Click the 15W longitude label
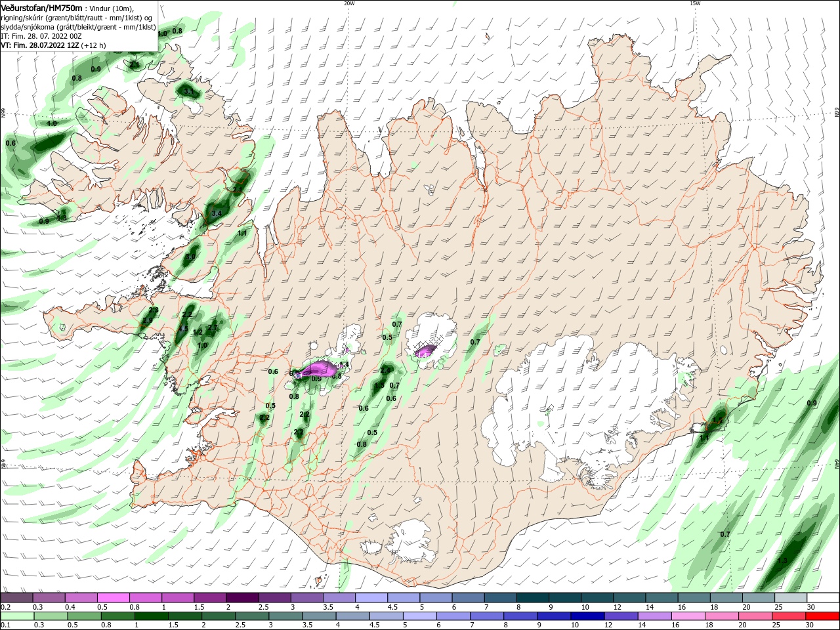The width and height of the screenshot is (840, 630). pyautogui.click(x=694, y=3)
